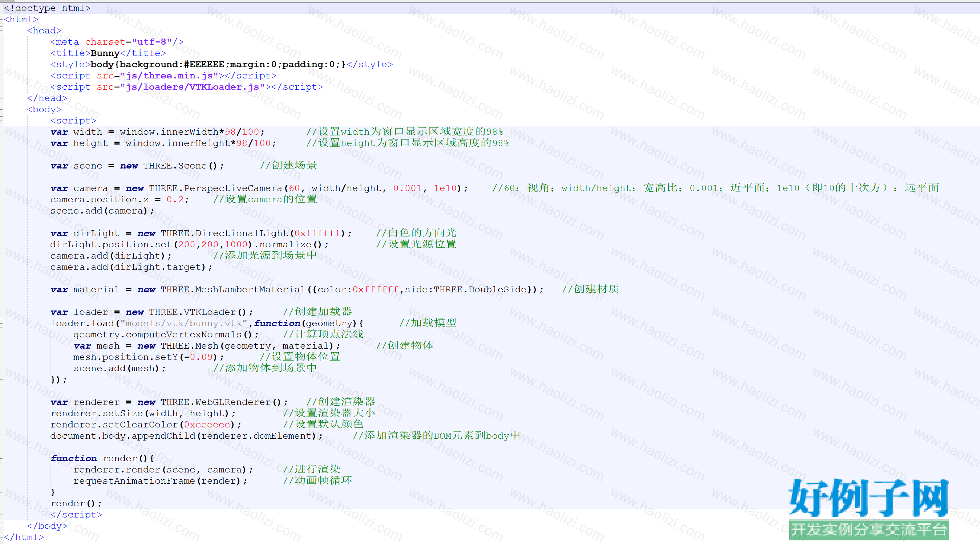Viewport: 980px width, 544px height.
Task: Click the THREE.PerspectiveCamera constructor call
Action: tap(308, 188)
